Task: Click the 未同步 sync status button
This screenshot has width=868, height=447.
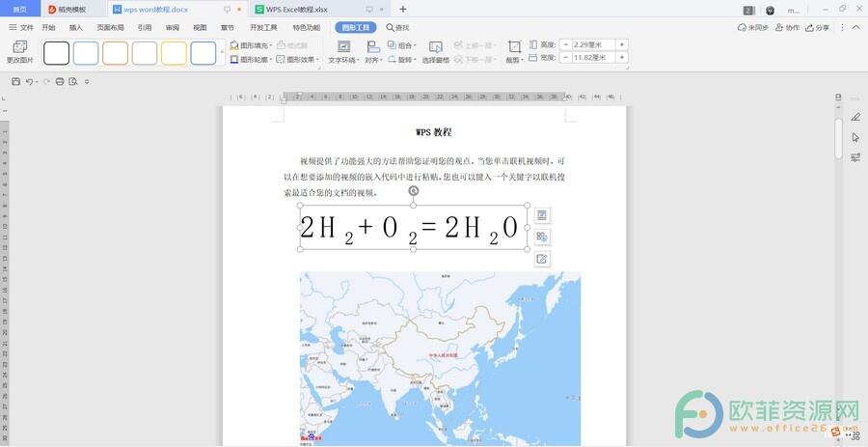Action: coord(753,27)
